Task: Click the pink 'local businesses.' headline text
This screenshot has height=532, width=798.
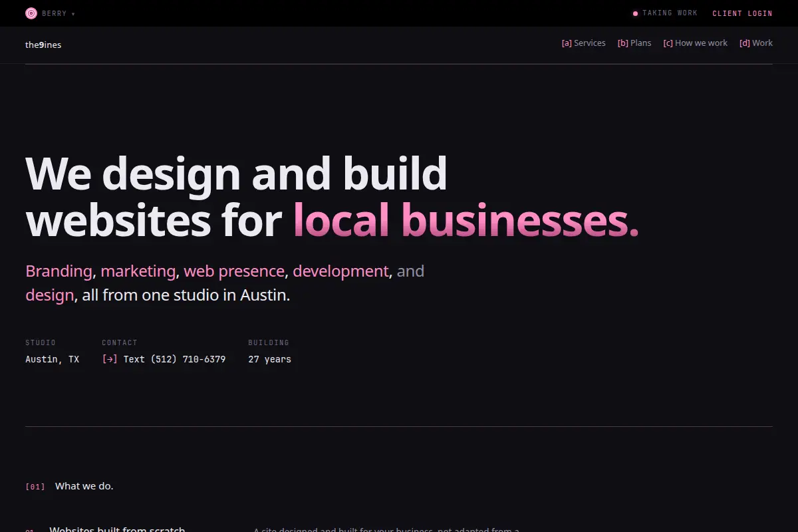Action: [x=465, y=219]
